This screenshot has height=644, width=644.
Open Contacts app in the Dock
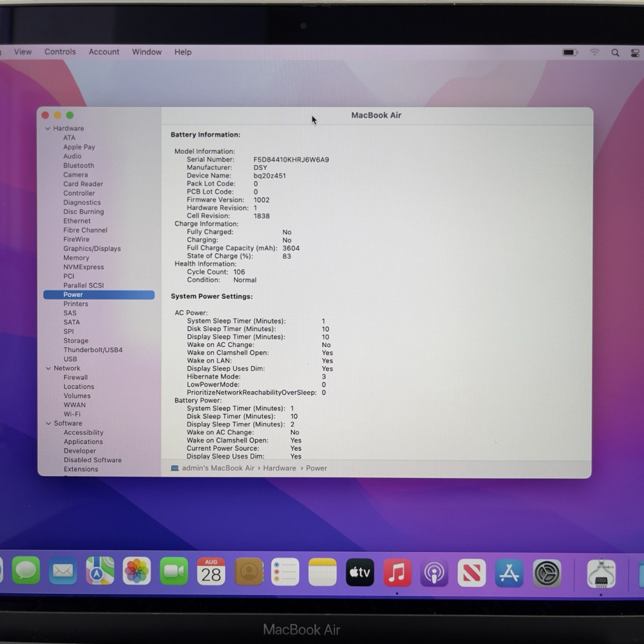(x=249, y=571)
